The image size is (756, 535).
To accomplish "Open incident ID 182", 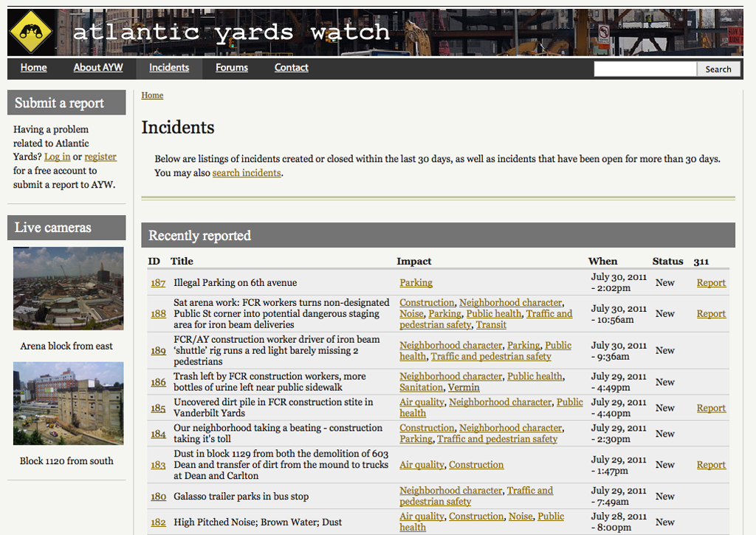I will [x=158, y=522].
